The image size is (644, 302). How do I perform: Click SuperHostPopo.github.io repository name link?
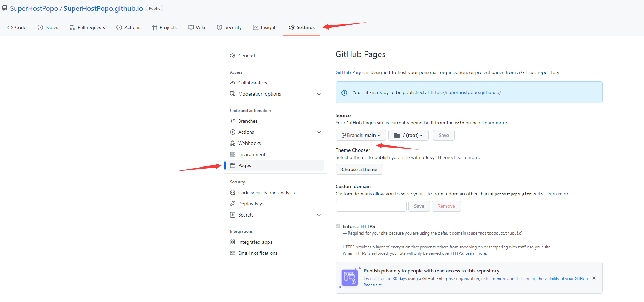pos(103,8)
